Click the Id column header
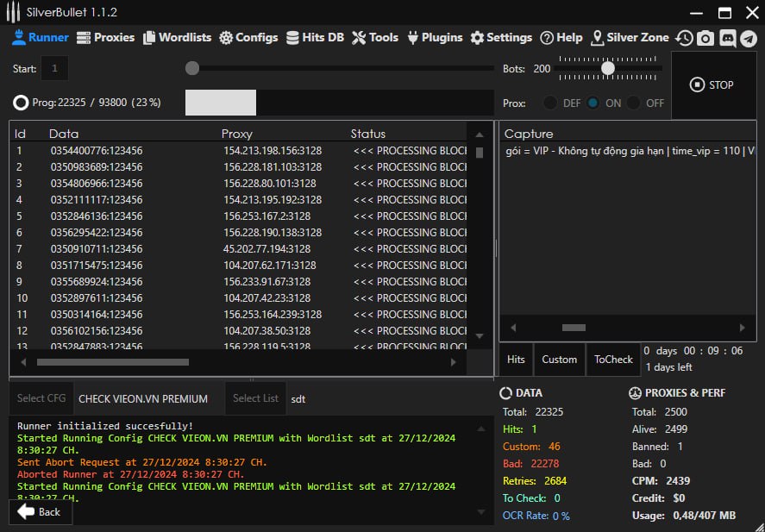 tap(20, 134)
